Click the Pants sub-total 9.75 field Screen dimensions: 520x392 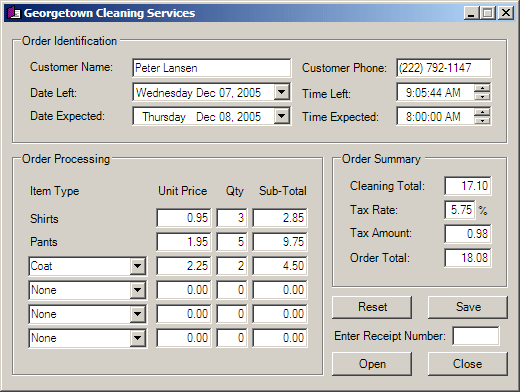(x=280, y=242)
